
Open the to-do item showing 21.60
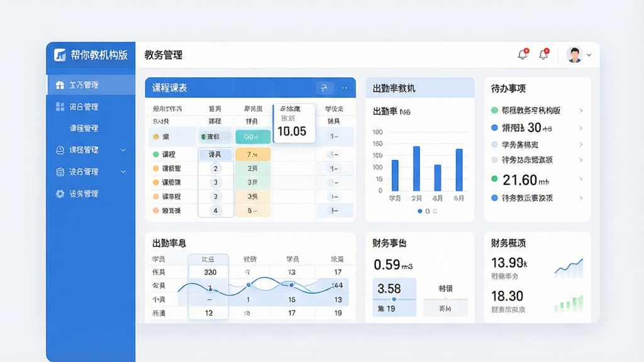tap(537, 179)
